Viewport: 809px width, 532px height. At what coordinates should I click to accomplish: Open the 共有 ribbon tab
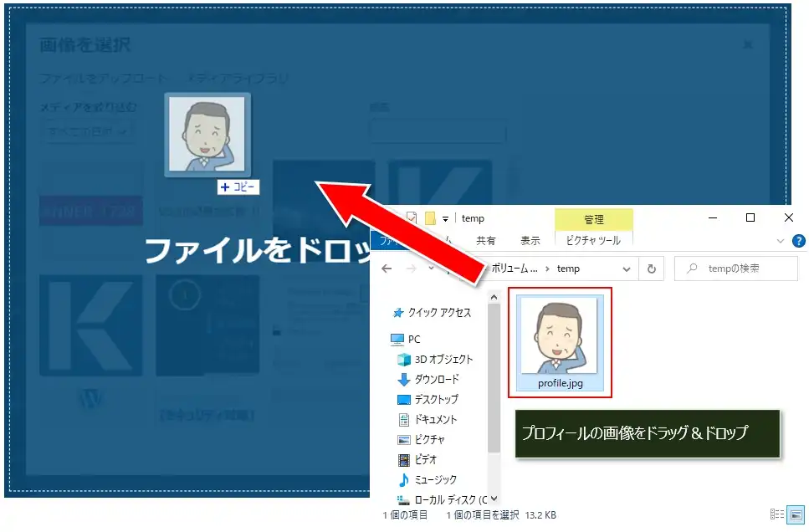pyautogui.click(x=486, y=240)
